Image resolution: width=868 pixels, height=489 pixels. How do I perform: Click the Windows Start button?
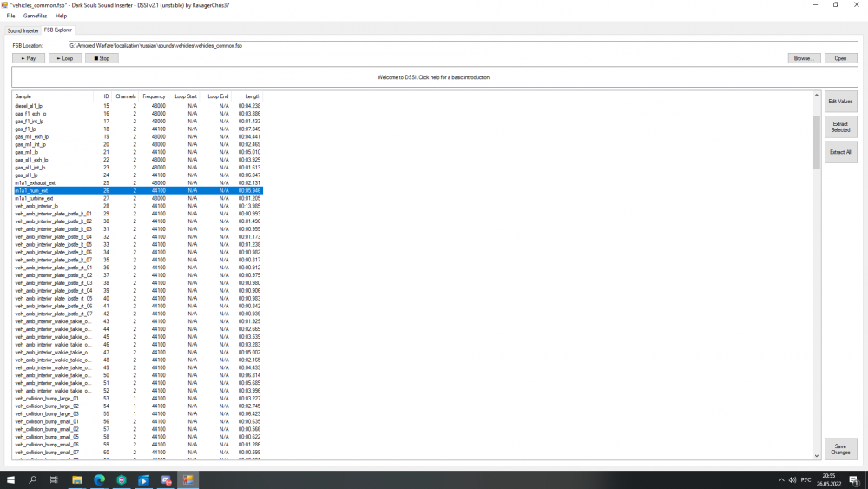click(x=11, y=479)
